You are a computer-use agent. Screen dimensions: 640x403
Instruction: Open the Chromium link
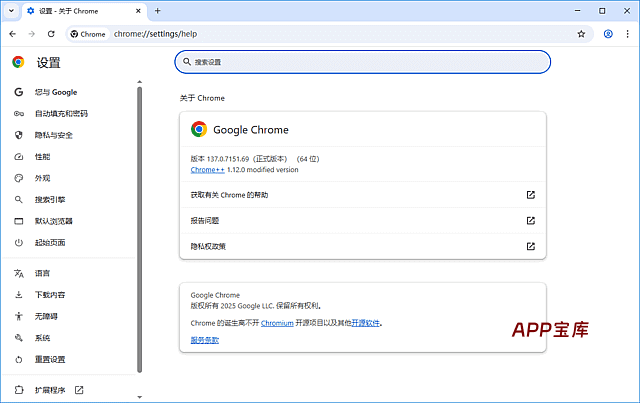click(x=277, y=323)
